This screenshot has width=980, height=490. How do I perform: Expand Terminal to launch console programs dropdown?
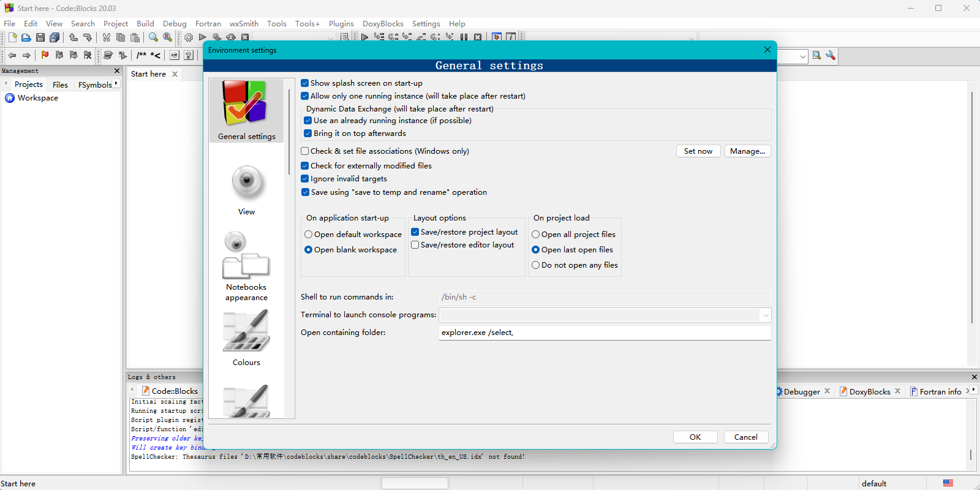[765, 315]
